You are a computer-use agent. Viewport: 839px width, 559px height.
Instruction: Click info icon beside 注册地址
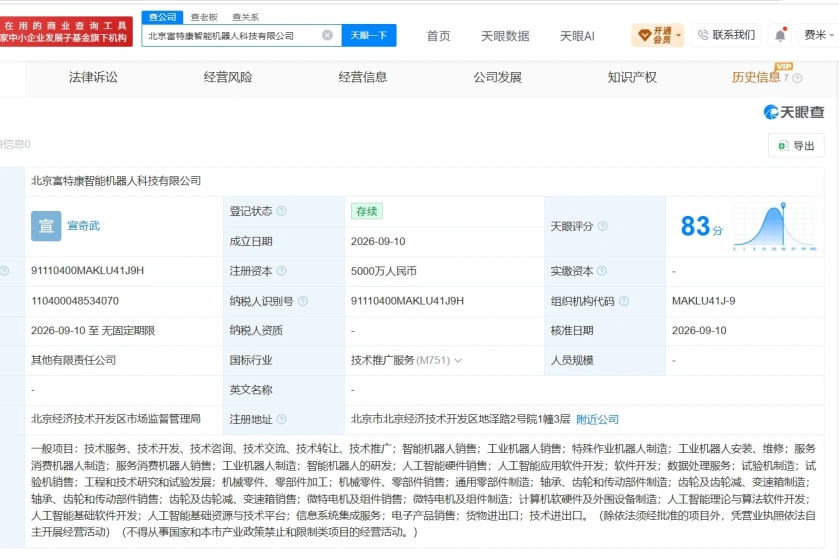(281, 419)
